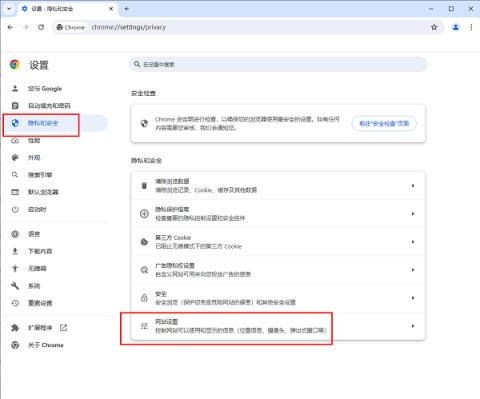
Task: Expand 隐私保护指南 row arrow
Action: point(413,214)
